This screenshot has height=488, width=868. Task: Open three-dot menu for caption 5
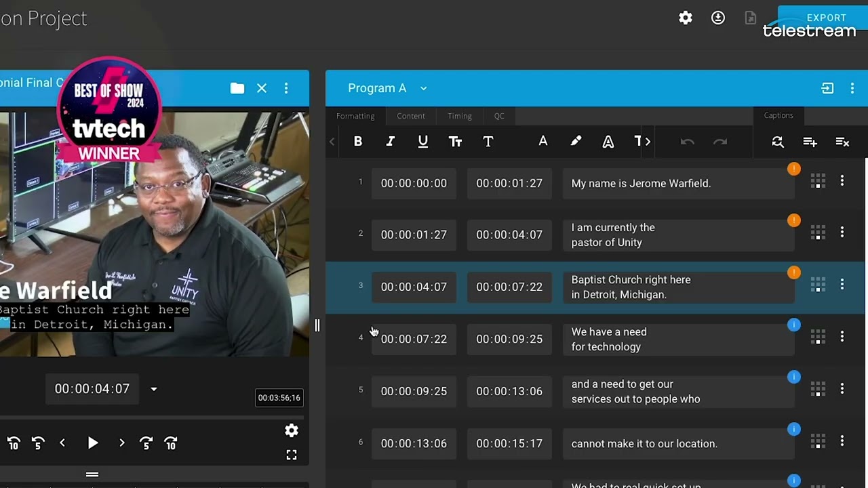click(842, 388)
